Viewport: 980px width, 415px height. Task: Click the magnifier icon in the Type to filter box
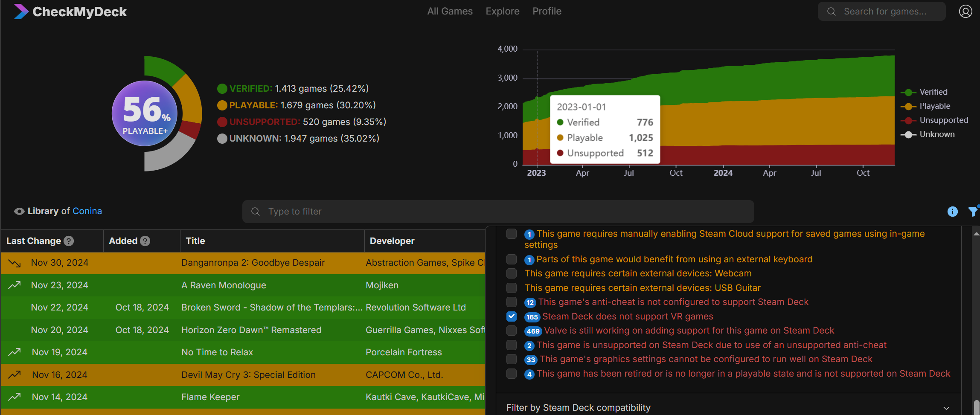[x=256, y=212]
